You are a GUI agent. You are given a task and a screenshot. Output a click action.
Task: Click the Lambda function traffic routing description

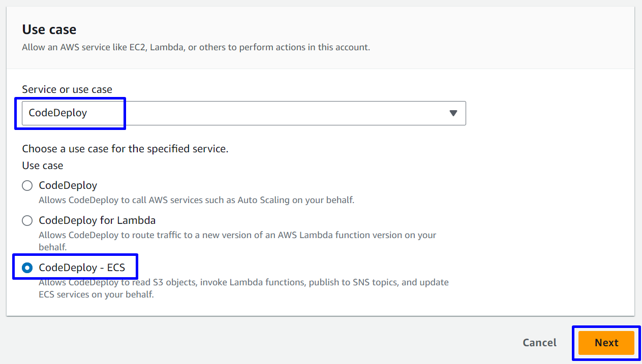pyautogui.click(x=237, y=236)
